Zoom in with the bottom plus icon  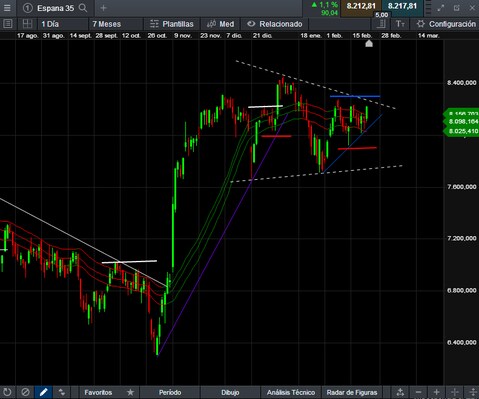(x=437, y=392)
